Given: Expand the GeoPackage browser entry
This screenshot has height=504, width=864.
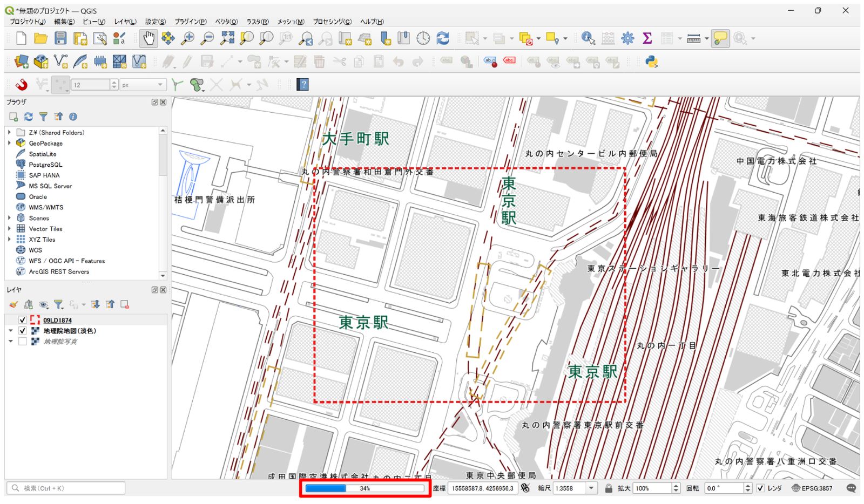Looking at the screenshot, I should (x=9, y=143).
